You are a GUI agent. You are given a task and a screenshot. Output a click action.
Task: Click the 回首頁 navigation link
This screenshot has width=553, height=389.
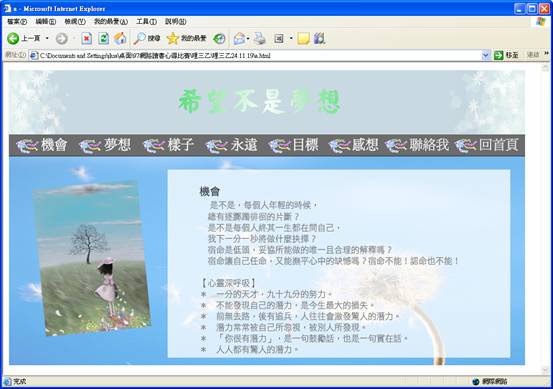(x=499, y=145)
